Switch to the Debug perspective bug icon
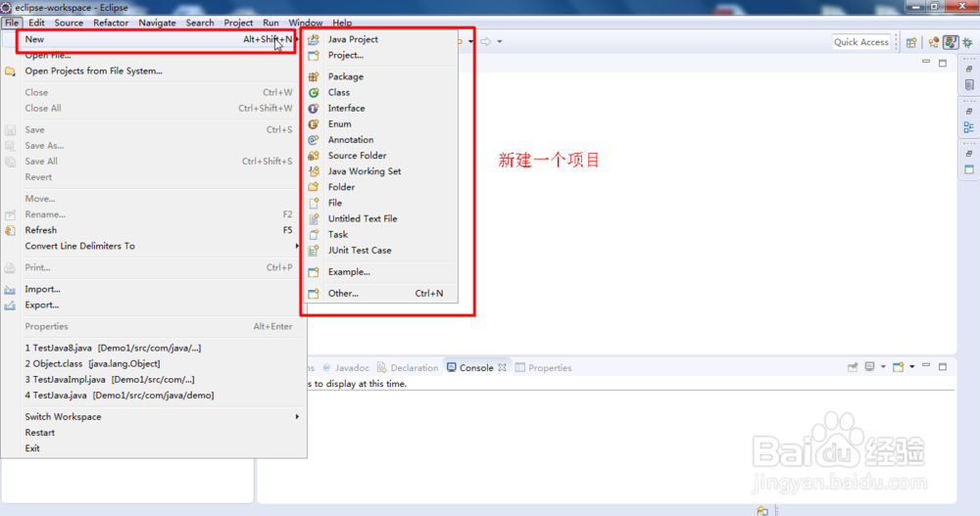 967,42
